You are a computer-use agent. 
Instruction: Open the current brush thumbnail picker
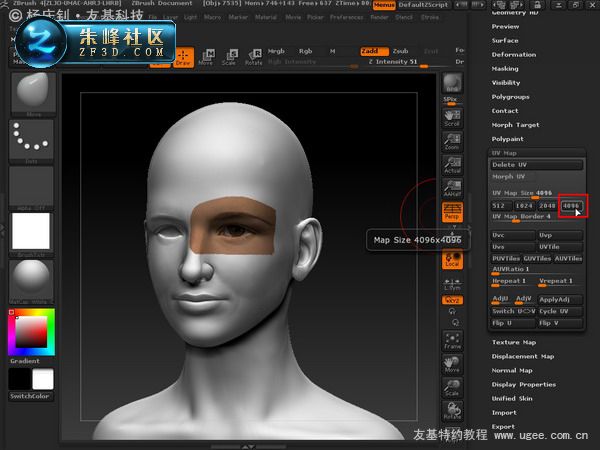33,94
